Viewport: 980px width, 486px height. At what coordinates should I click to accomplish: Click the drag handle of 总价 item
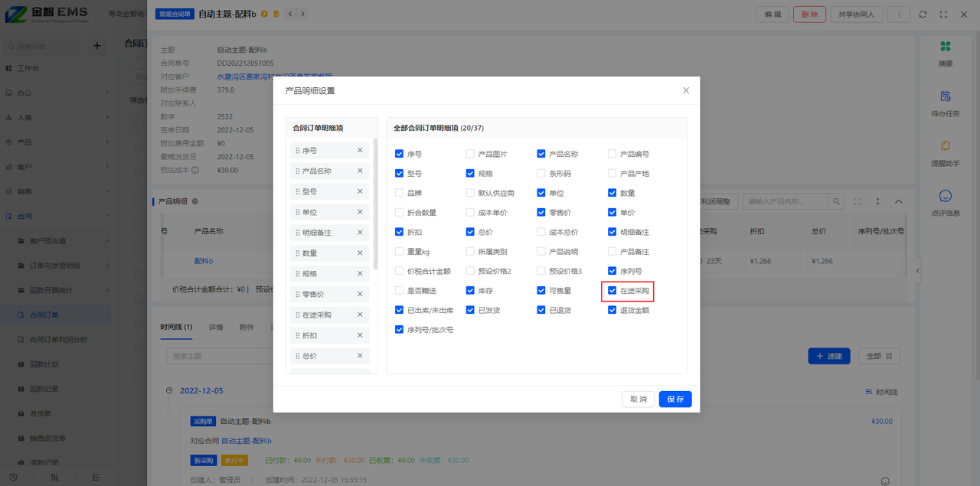point(298,356)
